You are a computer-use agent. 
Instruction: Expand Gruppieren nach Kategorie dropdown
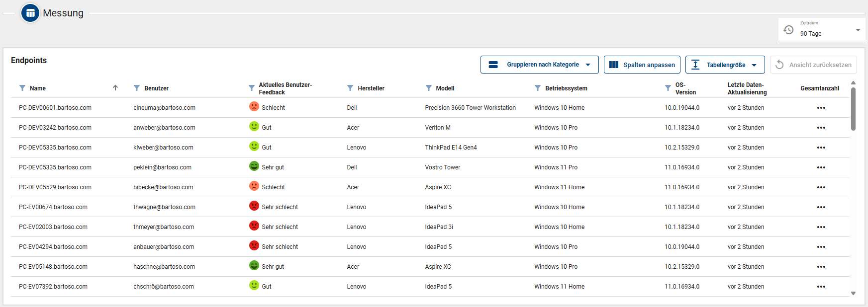[539, 65]
